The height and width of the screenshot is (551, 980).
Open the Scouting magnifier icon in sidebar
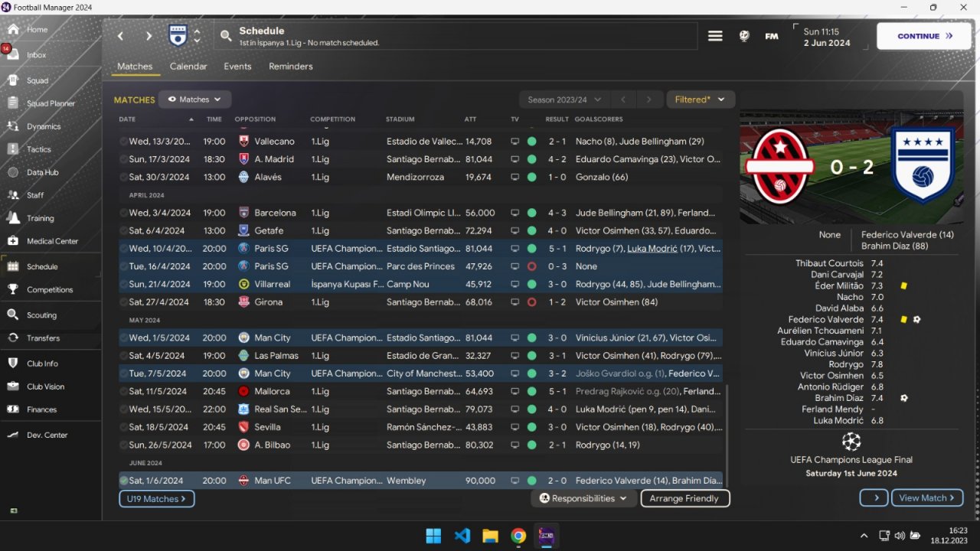pos(13,315)
